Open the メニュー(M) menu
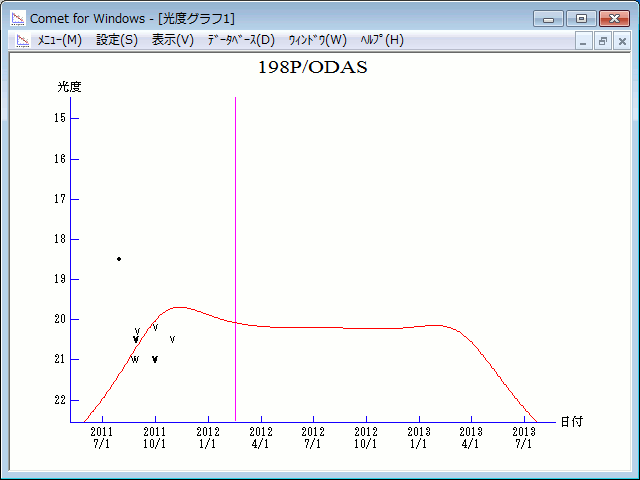Viewport: 640px width, 480px height. 59,40
